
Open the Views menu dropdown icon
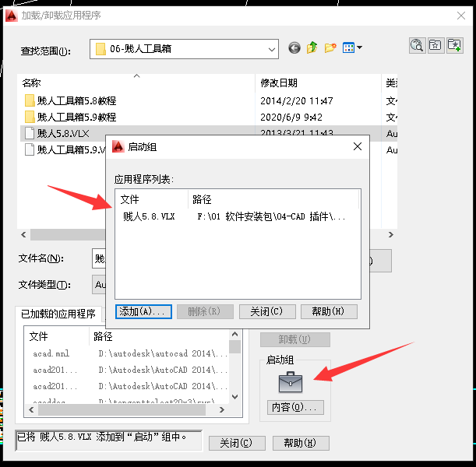(352, 47)
